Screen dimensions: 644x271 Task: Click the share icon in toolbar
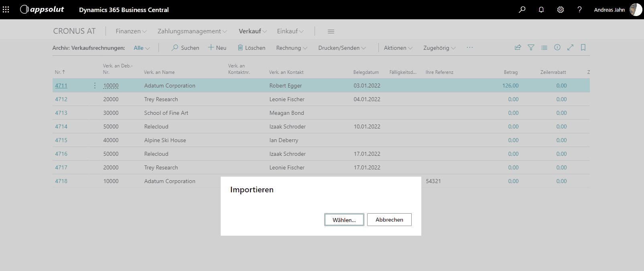coord(518,47)
